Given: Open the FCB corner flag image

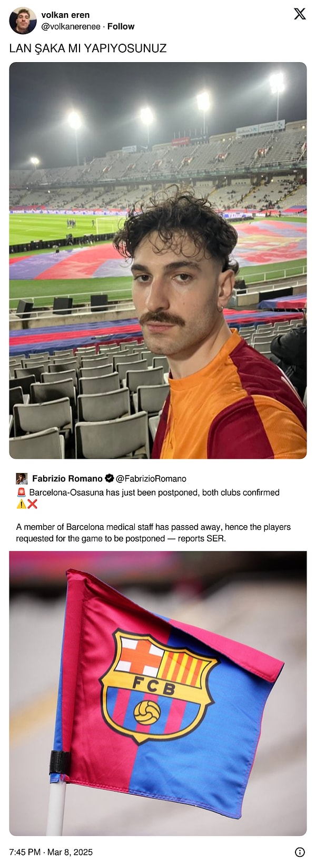Looking at the screenshot, I should 158,693.
